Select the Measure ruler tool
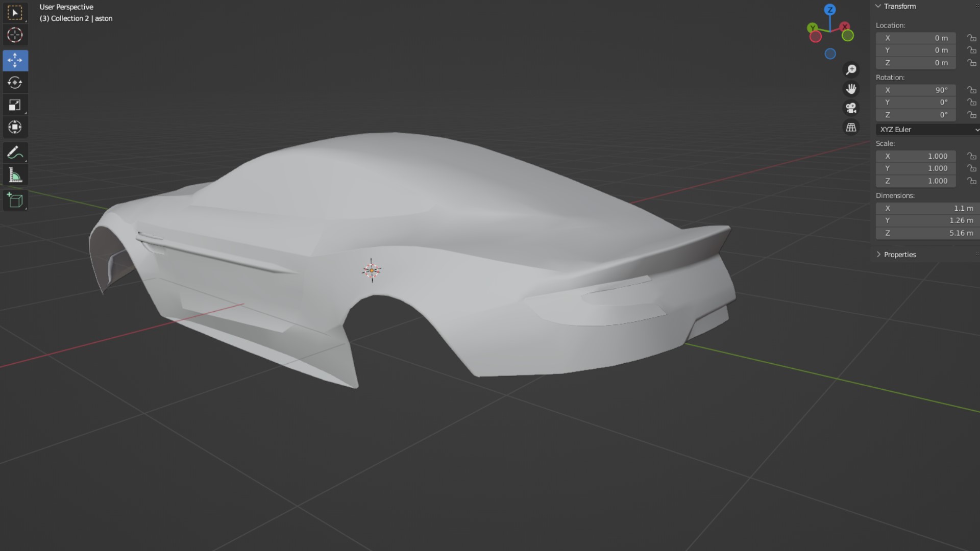 tap(15, 176)
